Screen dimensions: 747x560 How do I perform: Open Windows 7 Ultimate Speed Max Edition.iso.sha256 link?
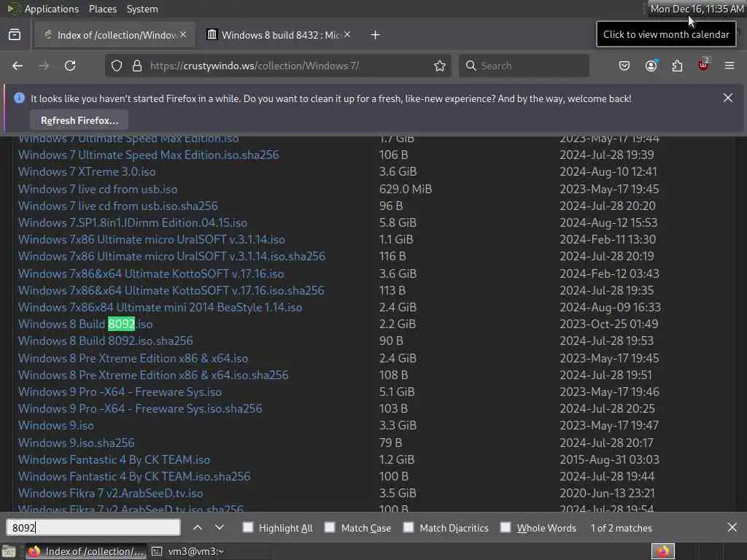149,155
